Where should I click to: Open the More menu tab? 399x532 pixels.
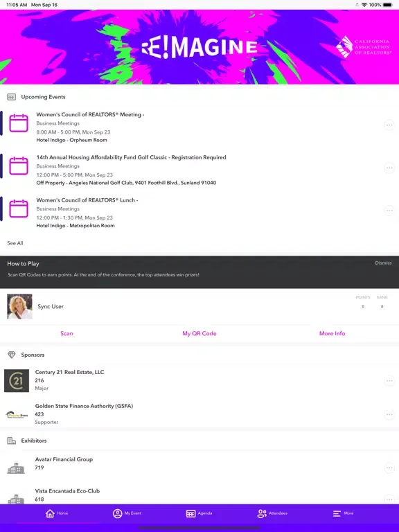pos(343,513)
